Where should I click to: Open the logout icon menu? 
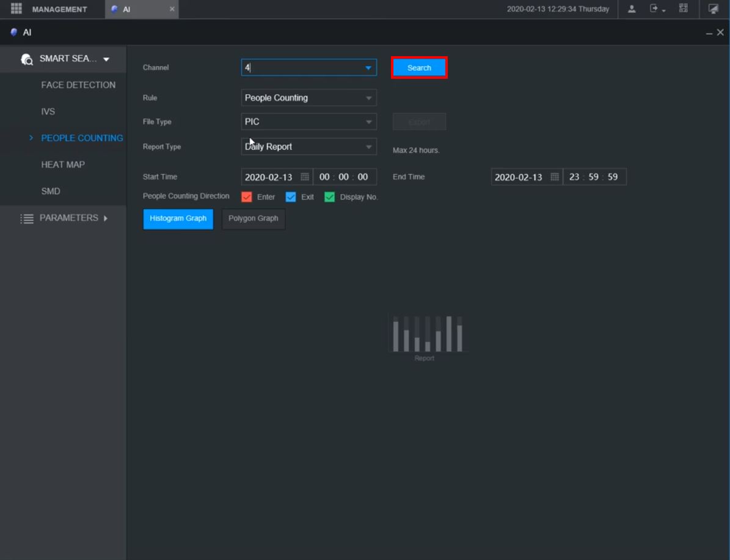[x=656, y=9]
